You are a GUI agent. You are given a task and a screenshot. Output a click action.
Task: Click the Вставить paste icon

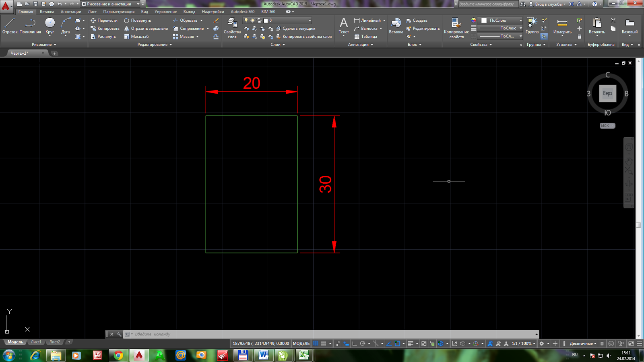597,23
